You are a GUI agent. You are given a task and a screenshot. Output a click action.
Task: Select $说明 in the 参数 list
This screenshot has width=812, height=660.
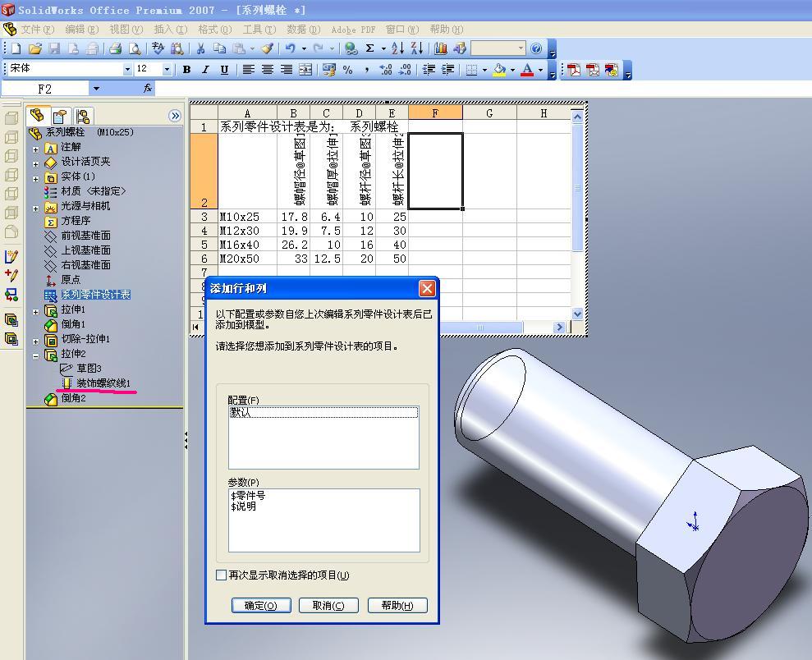[x=243, y=506]
